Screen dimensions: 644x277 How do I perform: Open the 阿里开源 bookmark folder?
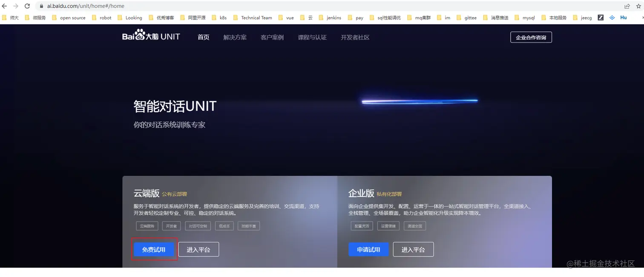193,18
